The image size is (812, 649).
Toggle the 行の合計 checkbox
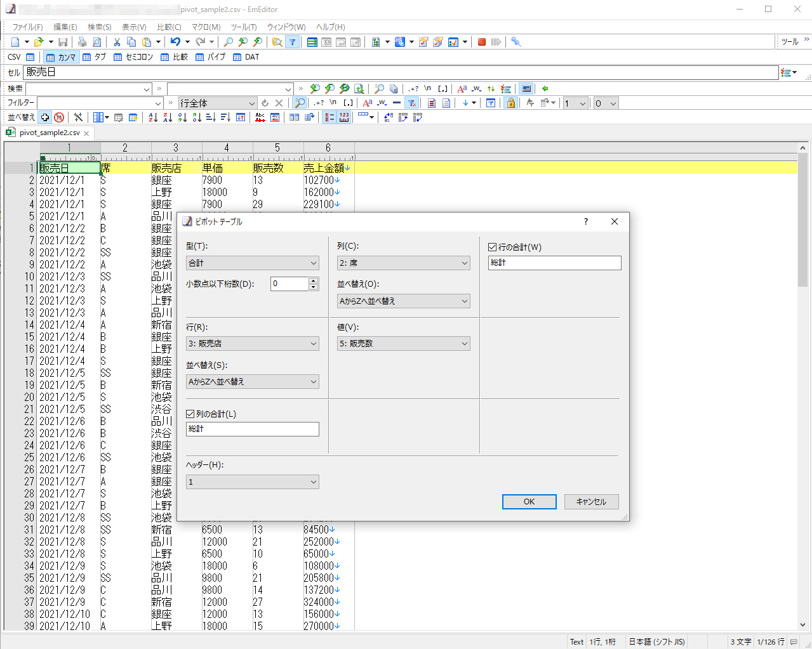point(493,247)
